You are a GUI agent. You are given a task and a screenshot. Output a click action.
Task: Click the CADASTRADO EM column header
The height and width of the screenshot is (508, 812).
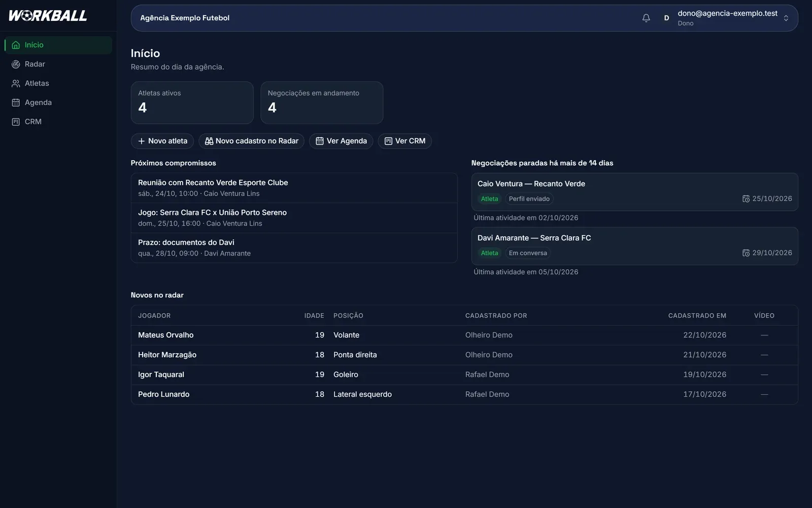(697, 316)
